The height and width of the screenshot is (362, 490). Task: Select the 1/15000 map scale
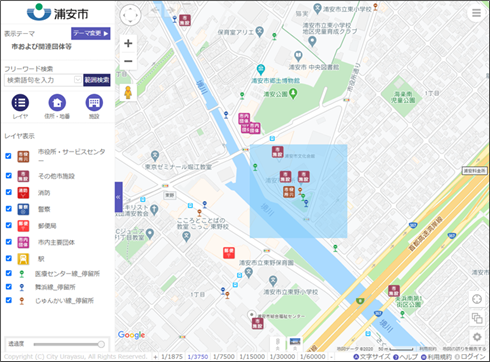[252, 357]
